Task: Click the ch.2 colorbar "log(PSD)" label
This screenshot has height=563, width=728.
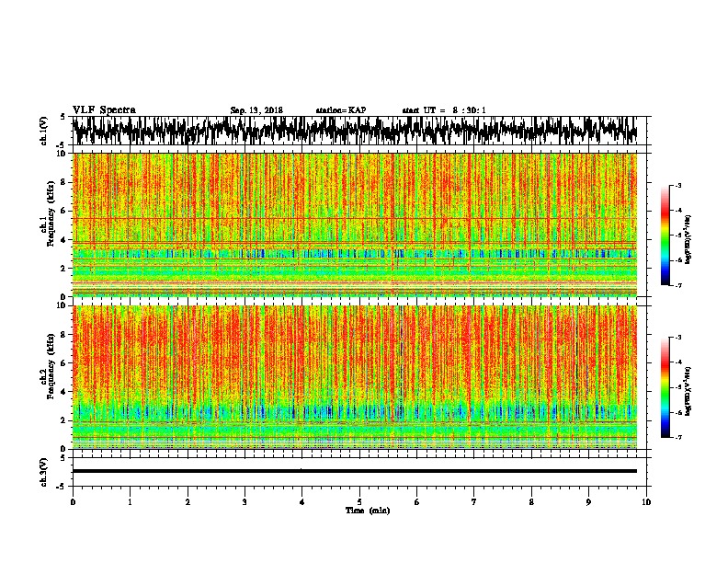Action: (x=688, y=391)
